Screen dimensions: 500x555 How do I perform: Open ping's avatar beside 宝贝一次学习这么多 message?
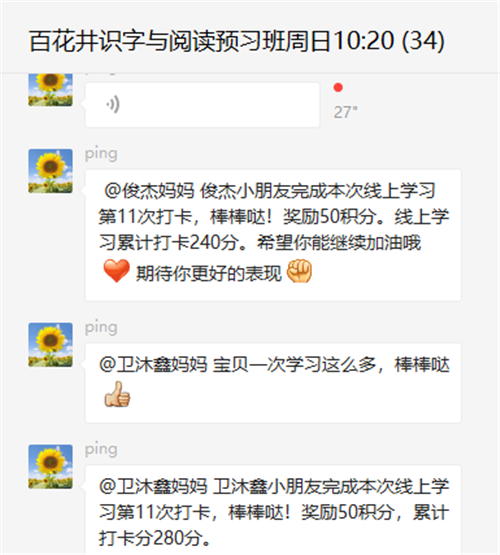(x=50, y=344)
